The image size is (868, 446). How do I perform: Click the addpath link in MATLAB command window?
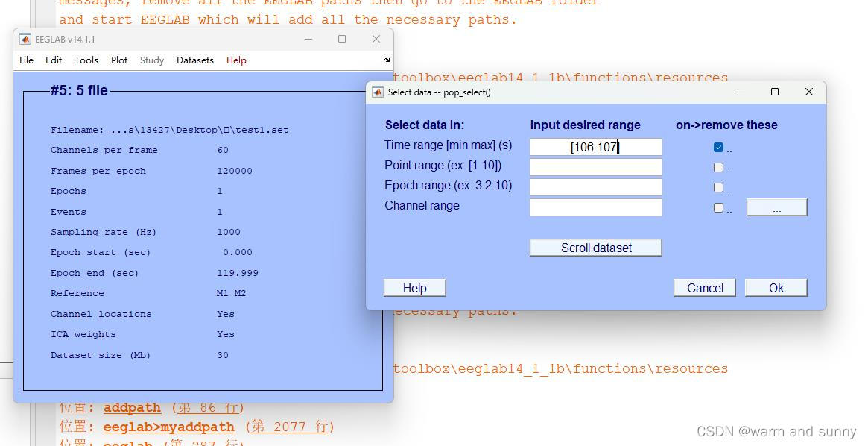[x=133, y=408]
